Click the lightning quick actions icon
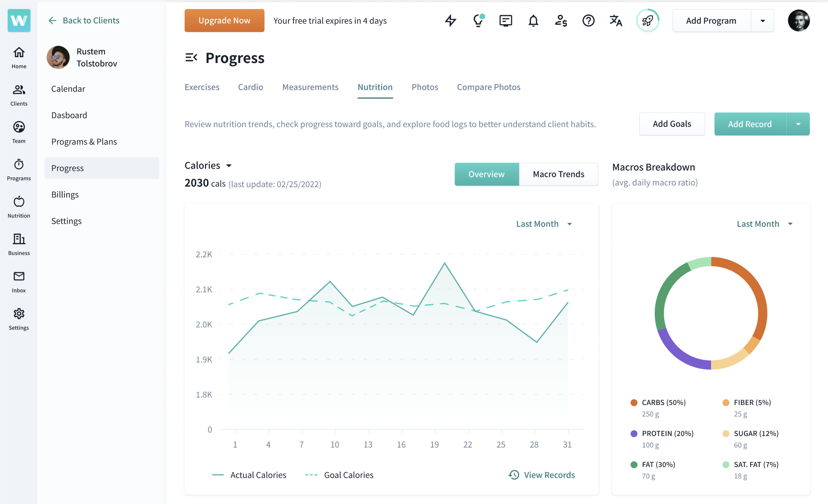This screenshot has height=504, width=828. tap(451, 21)
